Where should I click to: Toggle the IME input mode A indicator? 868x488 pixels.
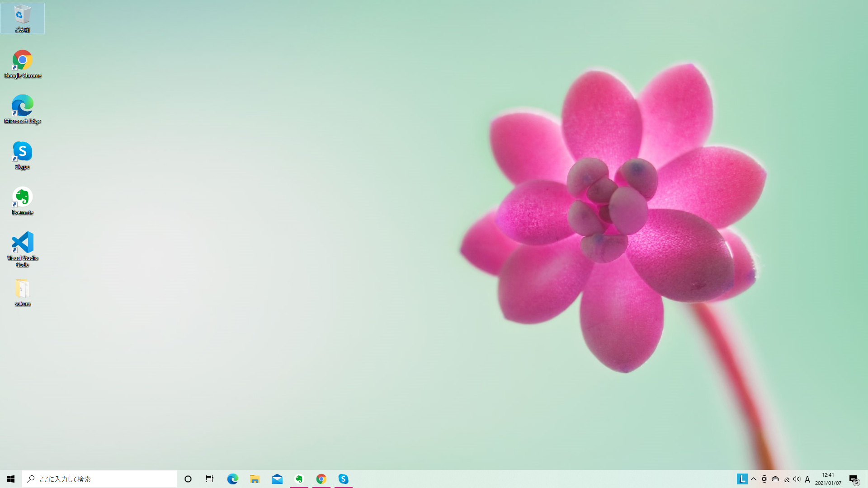point(807,479)
